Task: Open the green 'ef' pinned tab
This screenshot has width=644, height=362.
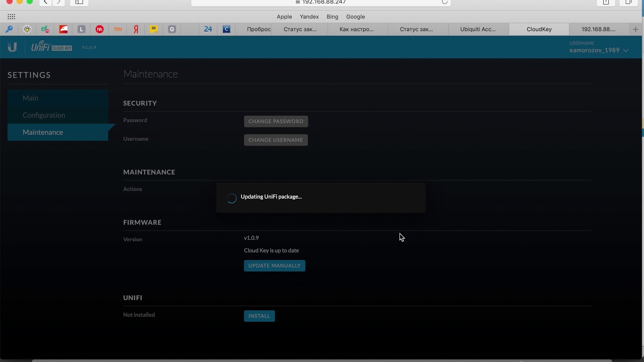Action: (45, 29)
